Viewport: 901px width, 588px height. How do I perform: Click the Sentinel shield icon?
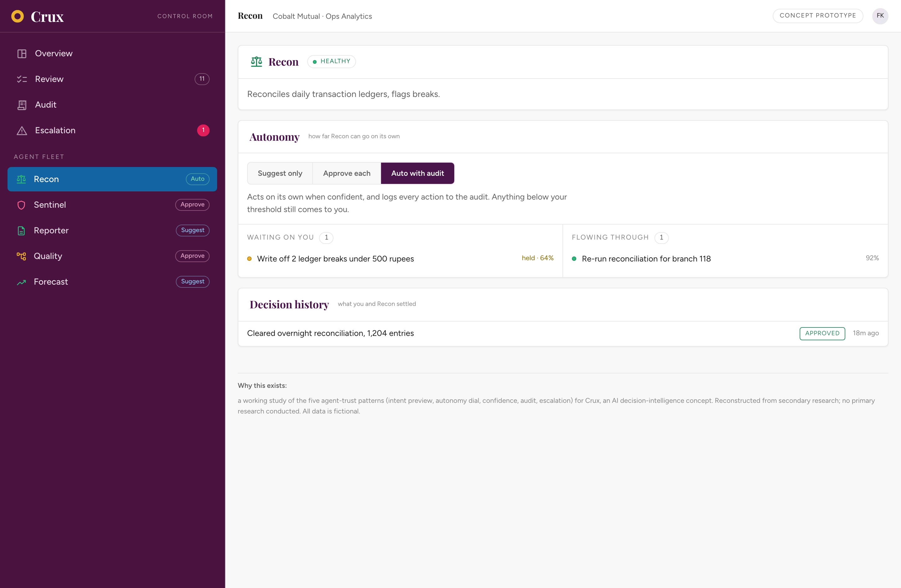point(21,205)
